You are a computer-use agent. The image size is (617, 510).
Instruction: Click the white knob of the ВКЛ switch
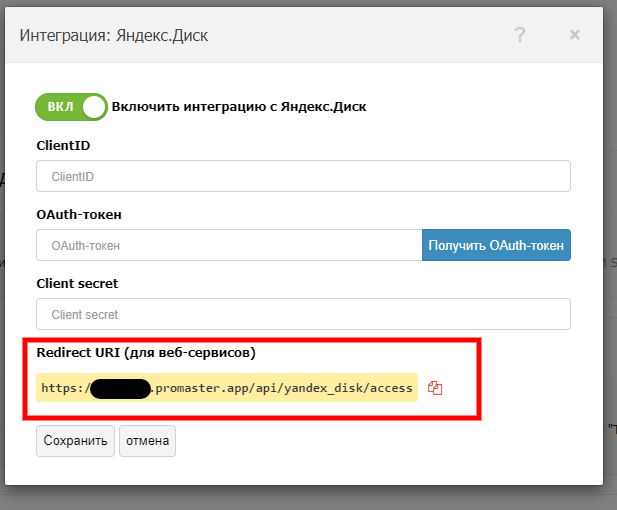click(x=94, y=106)
